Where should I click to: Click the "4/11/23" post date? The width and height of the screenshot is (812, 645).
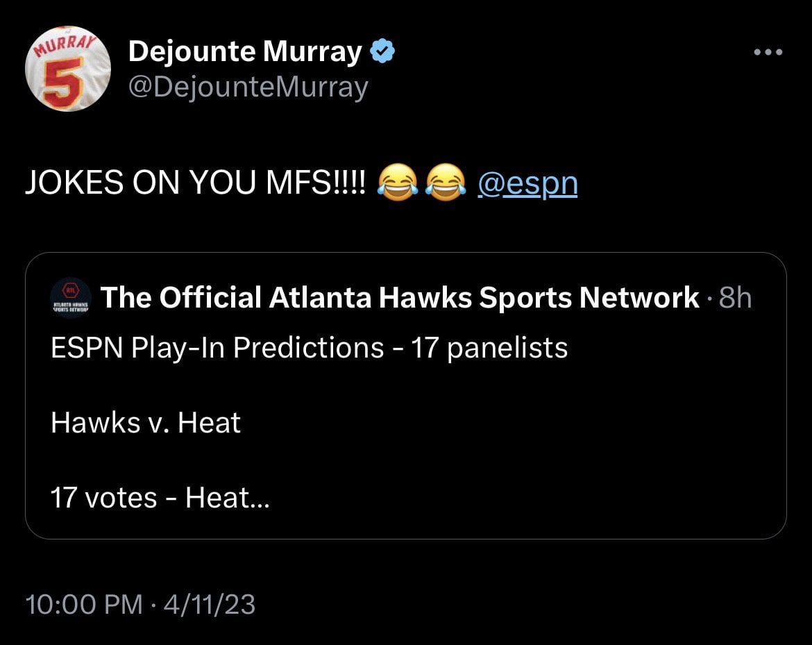tap(210, 604)
